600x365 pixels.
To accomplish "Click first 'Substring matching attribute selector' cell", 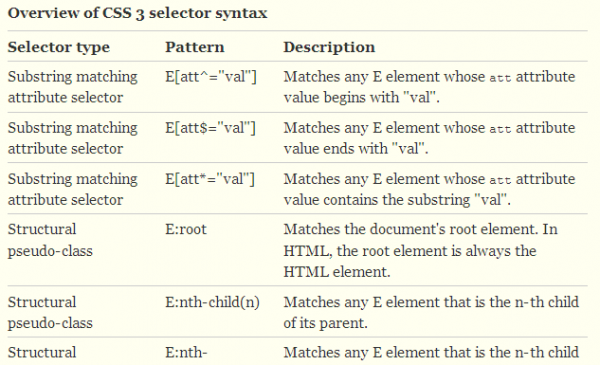I will (73, 87).
